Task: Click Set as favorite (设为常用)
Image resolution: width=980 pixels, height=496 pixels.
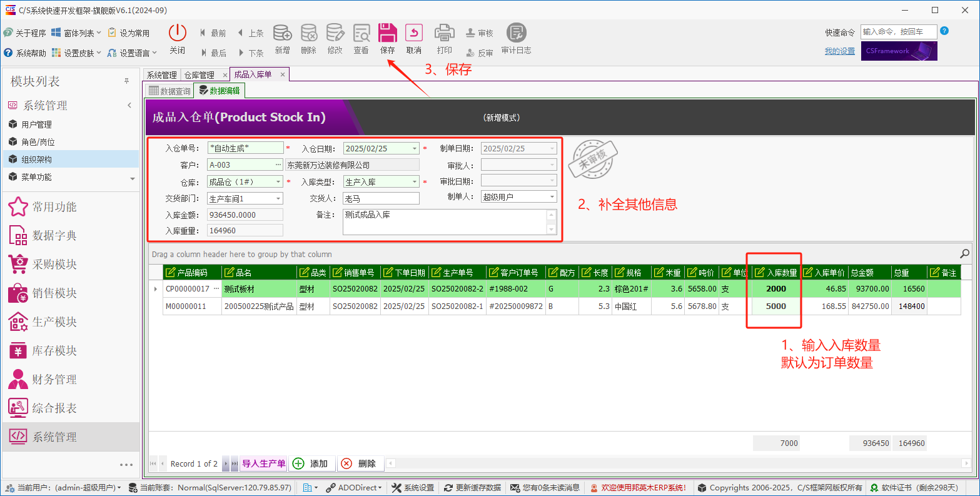Action: (x=129, y=33)
